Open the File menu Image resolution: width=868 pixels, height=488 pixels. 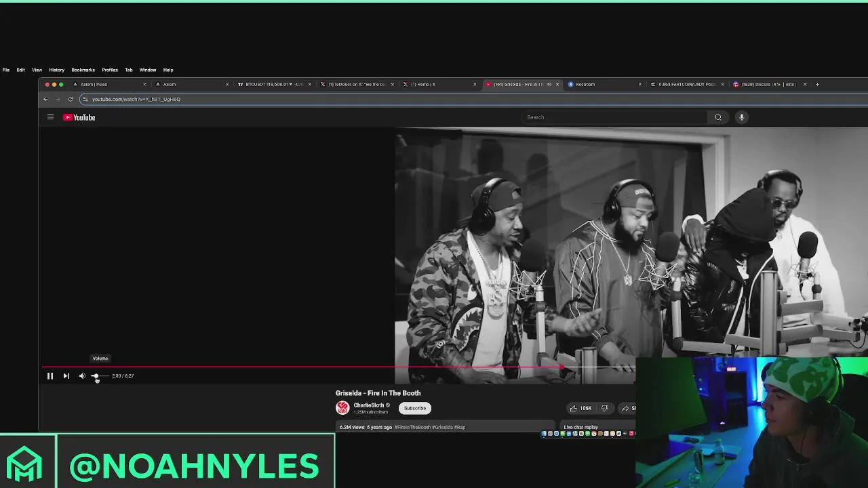click(x=6, y=70)
